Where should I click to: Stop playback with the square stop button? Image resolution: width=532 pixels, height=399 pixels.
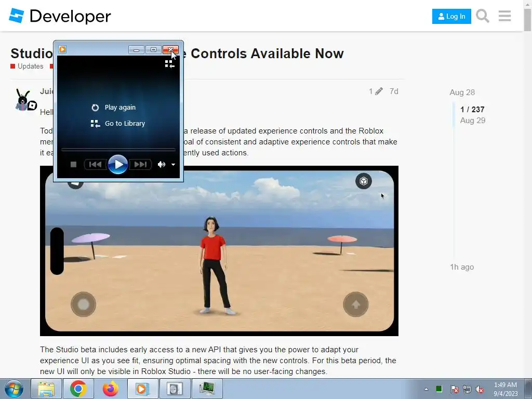tap(73, 165)
